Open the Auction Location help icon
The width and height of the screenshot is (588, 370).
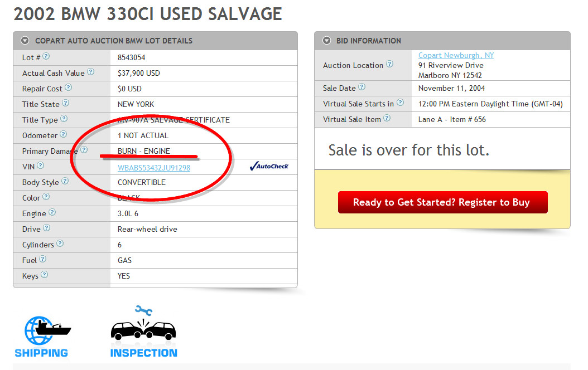coord(389,64)
